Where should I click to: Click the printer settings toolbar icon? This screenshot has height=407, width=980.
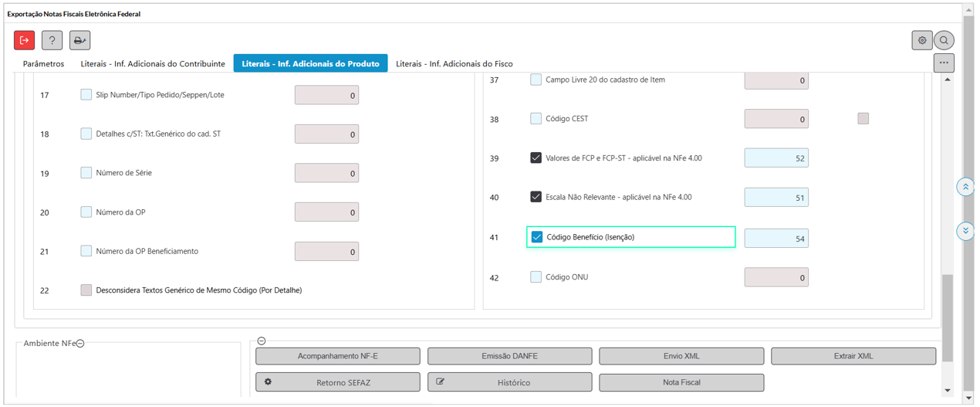pyautogui.click(x=79, y=40)
